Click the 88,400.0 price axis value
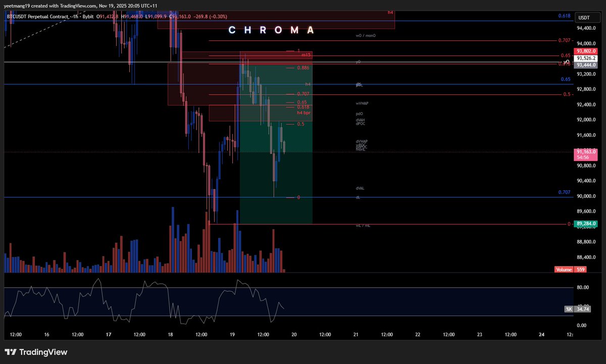Image resolution: width=606 pixels, height=364 pixels. tap(586, 257)
